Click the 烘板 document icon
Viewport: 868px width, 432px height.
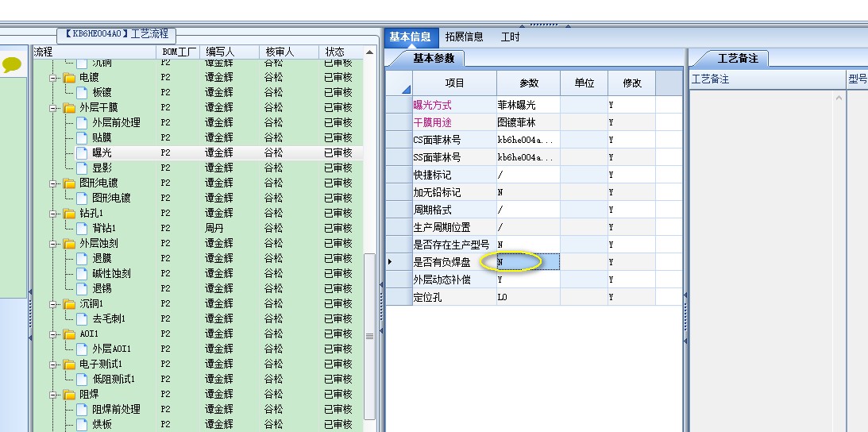(x=82, y=425)
